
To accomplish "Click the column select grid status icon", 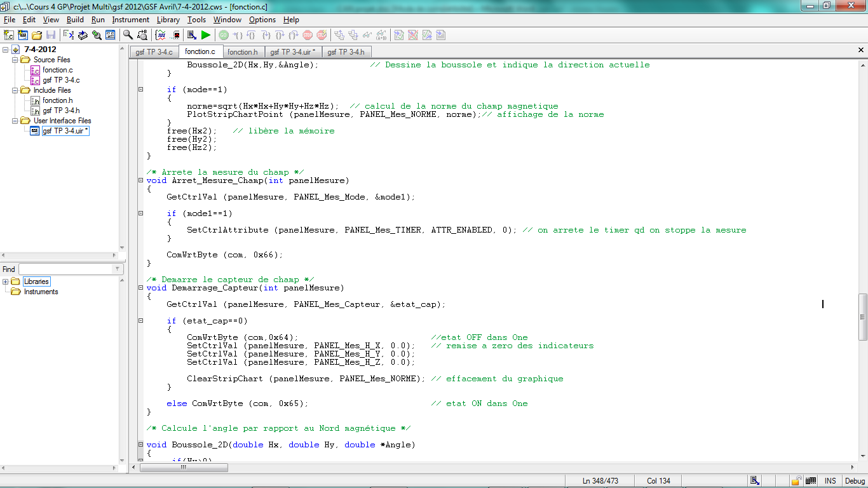I will (x=810, y=481).
